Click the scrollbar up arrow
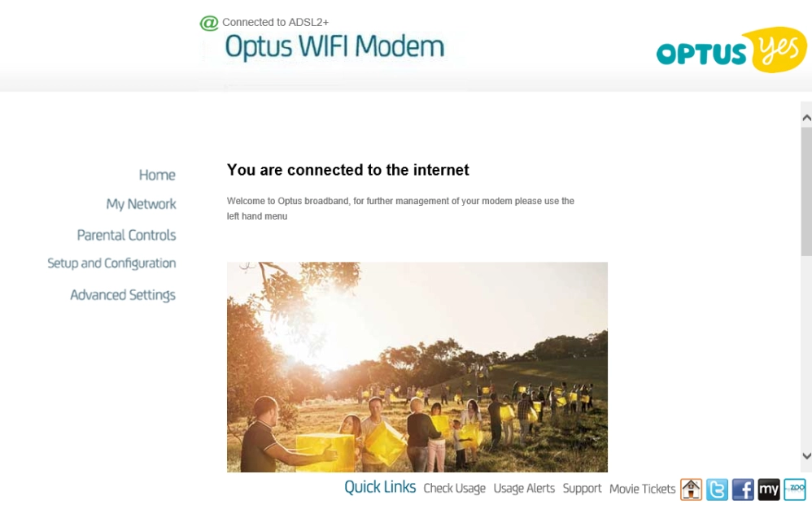This screenshot has height=509, width=812. point(806,118)
